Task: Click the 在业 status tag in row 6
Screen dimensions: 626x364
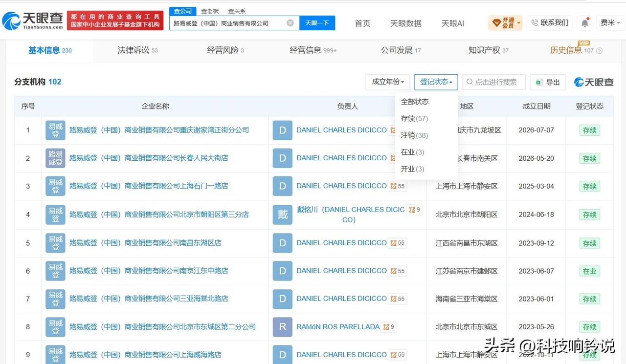Action: [x=589, y=271]
